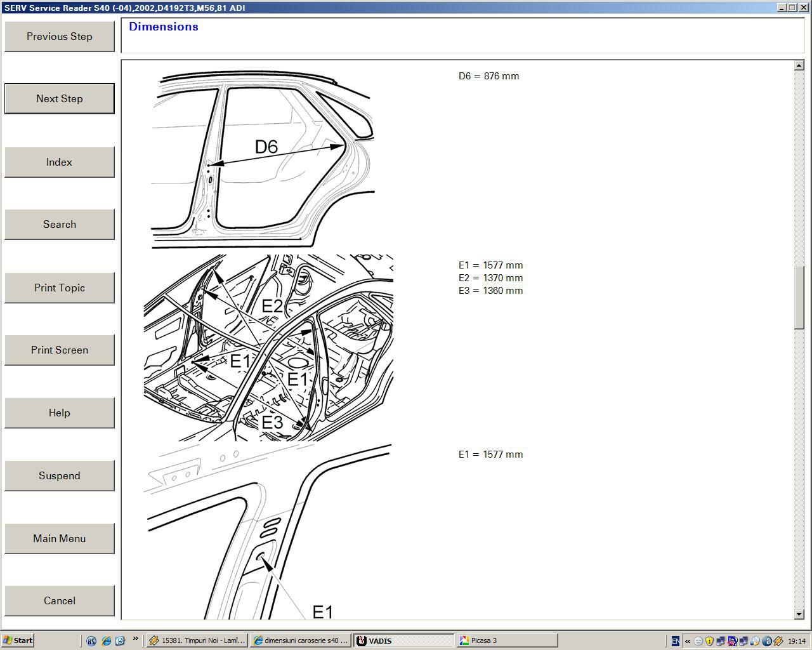Click the vertical scrollbar thumb
The width and height of the screenshot is (812, 650).
pyautogui.click(x=799, y=297)
